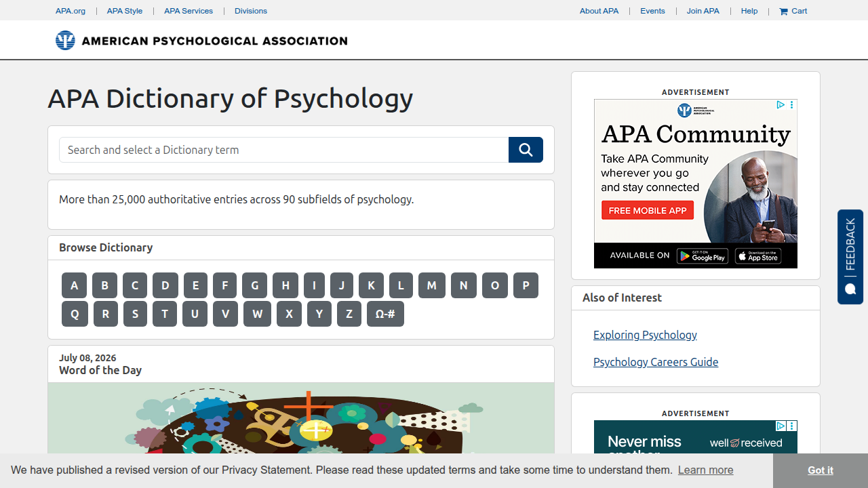Browse dictionary letter S
Screen dimensions: 868x488
coord(135,314)
